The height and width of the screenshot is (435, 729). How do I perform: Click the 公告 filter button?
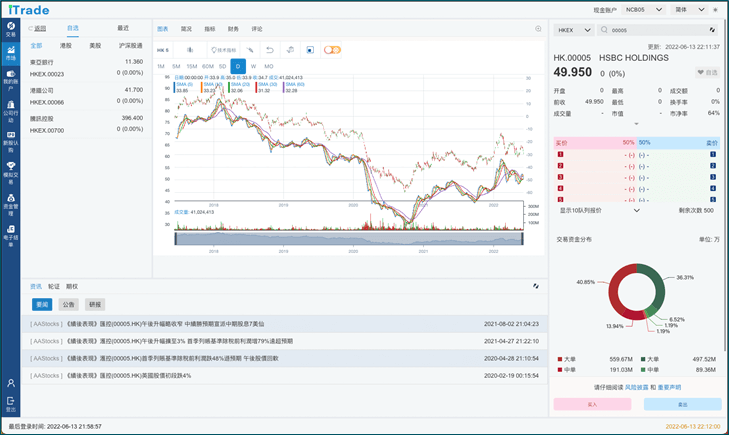tap(68, 304)
